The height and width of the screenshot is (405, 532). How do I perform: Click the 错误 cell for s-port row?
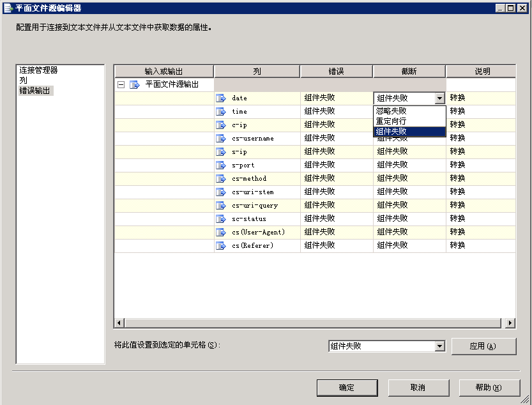coord(337,165)
